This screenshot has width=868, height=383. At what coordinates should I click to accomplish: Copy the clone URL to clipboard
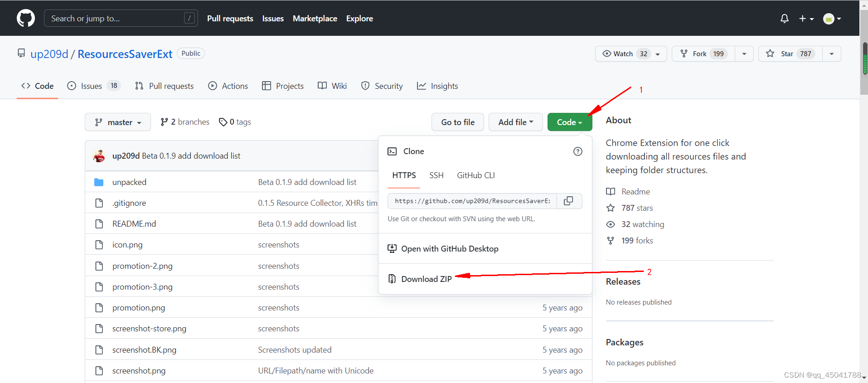coord(569,201)
